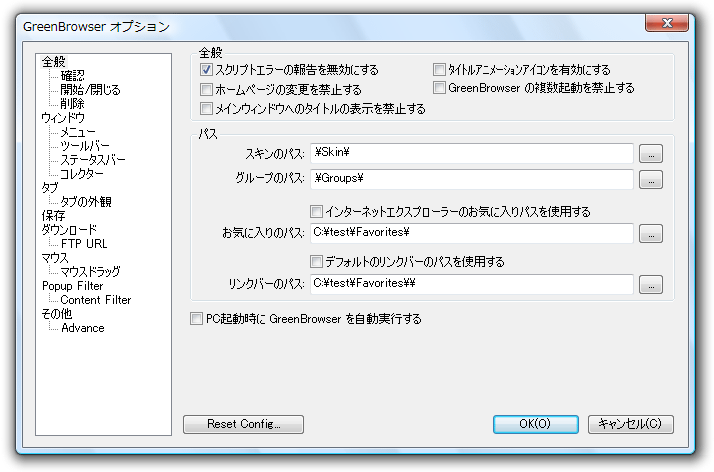This screenshot has height=472, width=714.
Task: Select その他 tree item
Action: (x=57, y=314)
